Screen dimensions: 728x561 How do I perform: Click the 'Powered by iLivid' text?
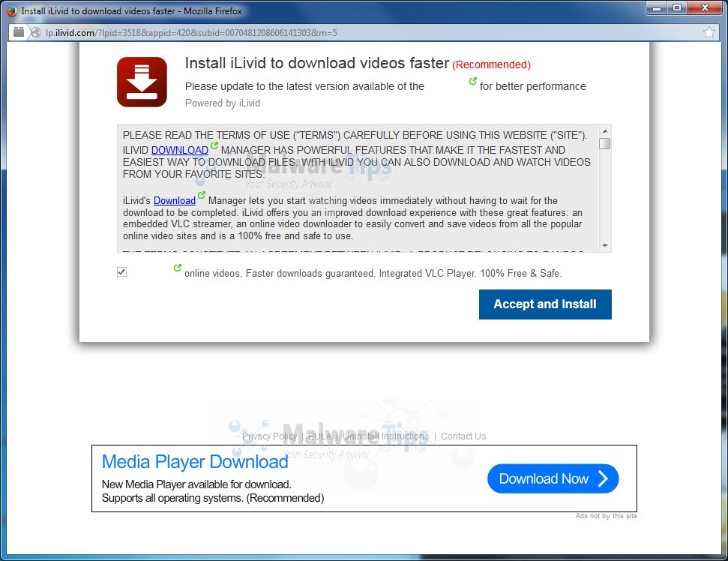(x=223, y=103)
